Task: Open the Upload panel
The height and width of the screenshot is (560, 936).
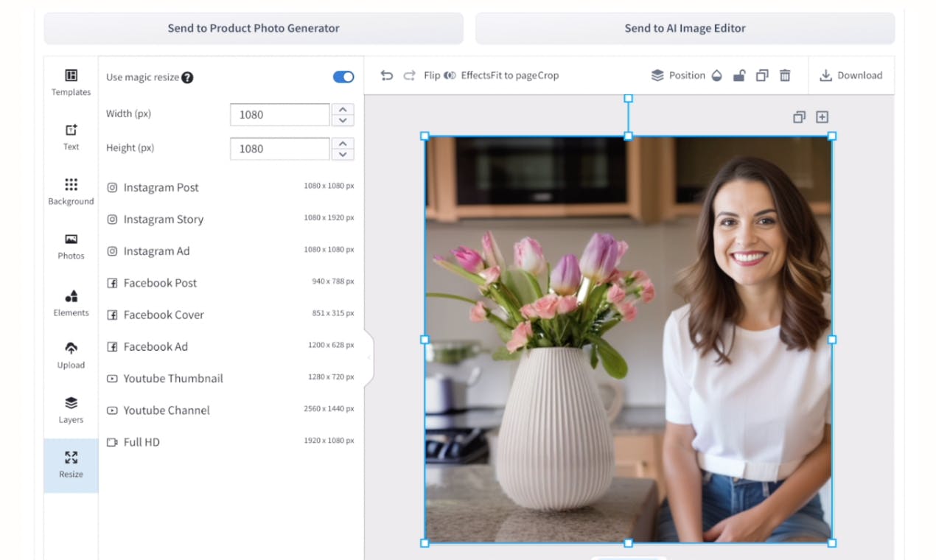Action: 71,355
